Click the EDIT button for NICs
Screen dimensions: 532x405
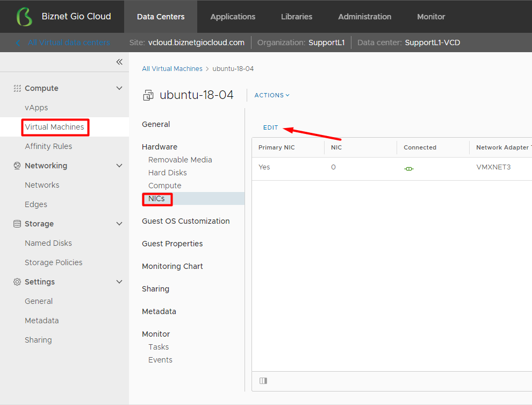(270, 127)
